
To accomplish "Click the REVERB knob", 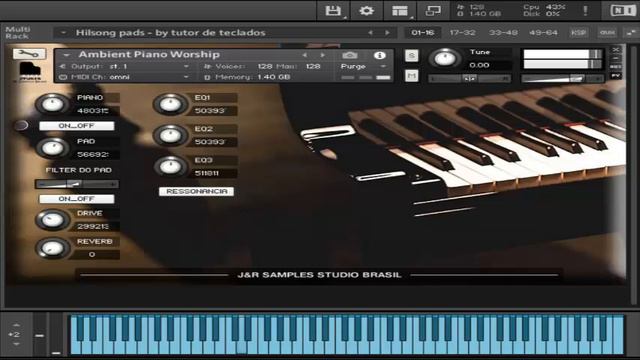I will [53, 248].
